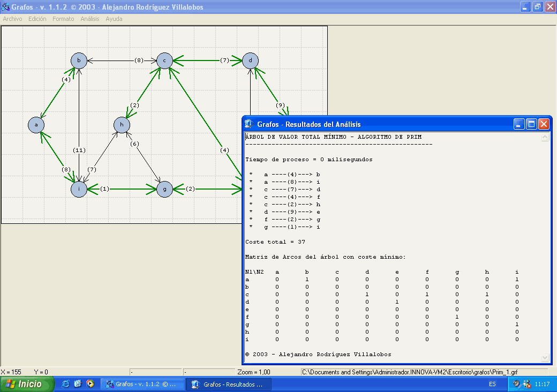Click node g in the graph

coord(164,189)
